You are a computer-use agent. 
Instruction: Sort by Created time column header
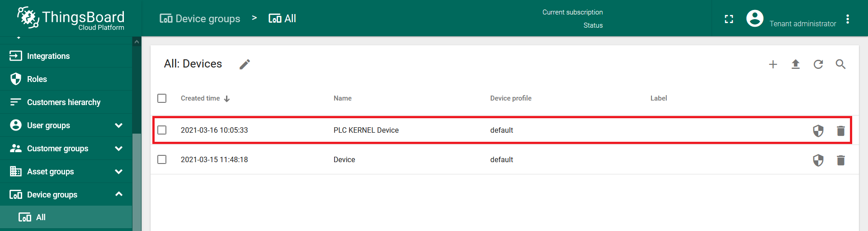pos(200,98)
